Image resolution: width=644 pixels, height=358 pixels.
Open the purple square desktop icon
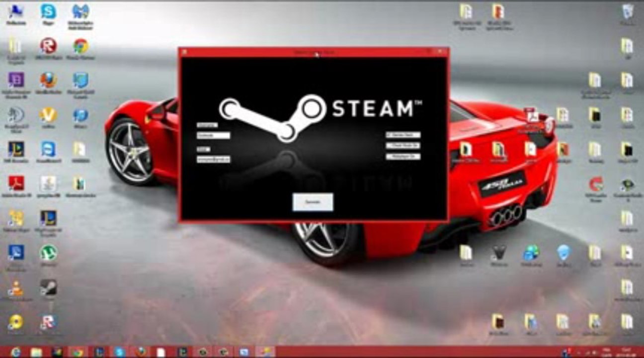pos(16,80)
